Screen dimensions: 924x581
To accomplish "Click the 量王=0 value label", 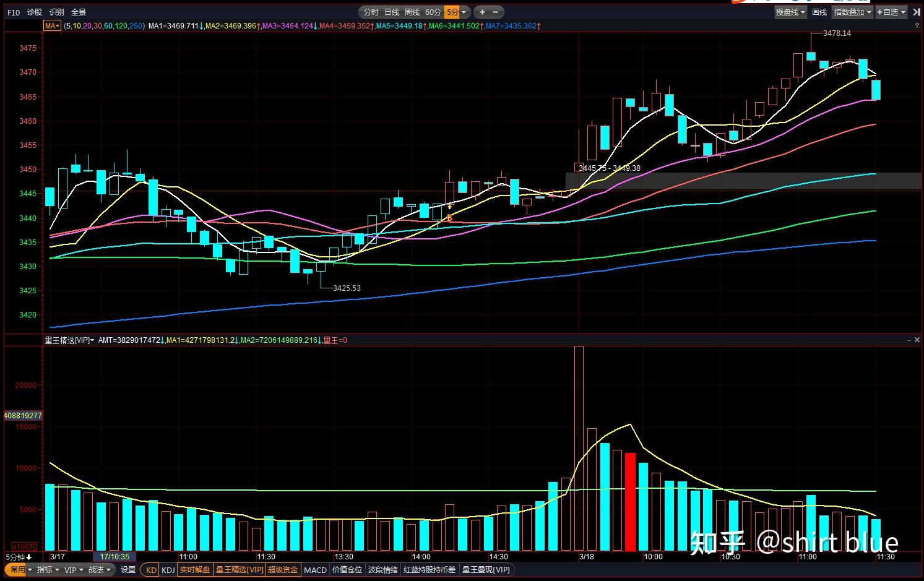I will point(335,340).
